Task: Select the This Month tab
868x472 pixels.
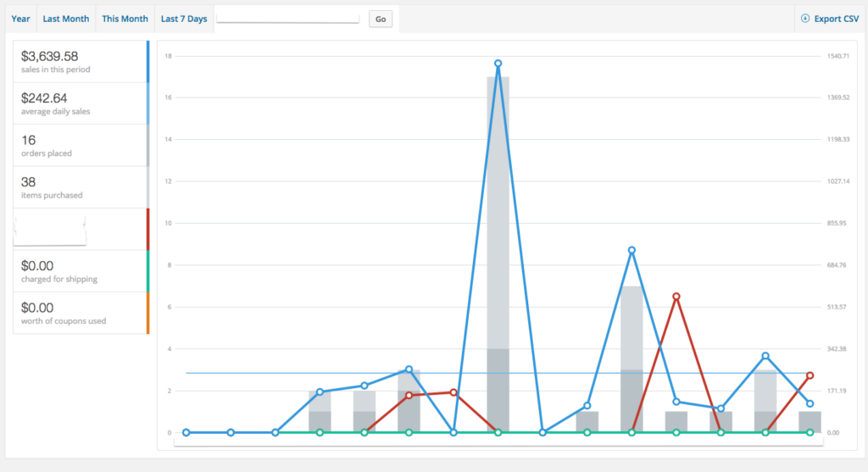Action: (125, 19)
